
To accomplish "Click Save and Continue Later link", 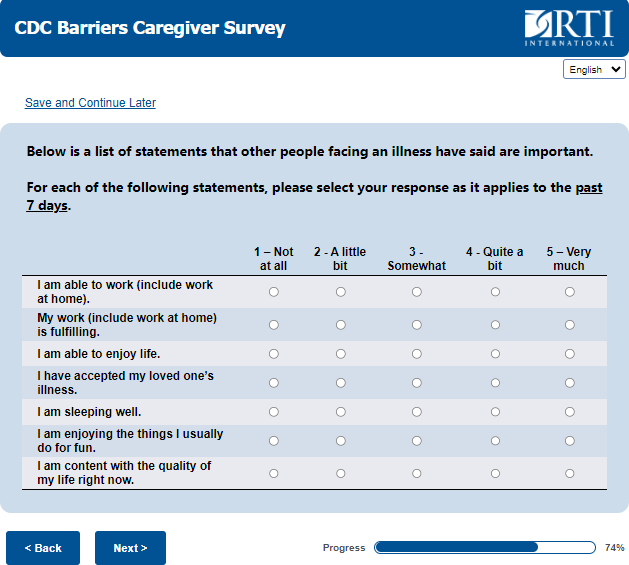I will click(90, 103).
